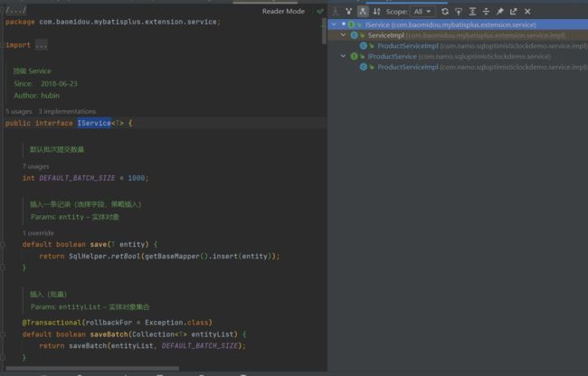Viewport: 588px width, 376px height.
Task: Open the 1 override hint
Action: tap(38, 233)
